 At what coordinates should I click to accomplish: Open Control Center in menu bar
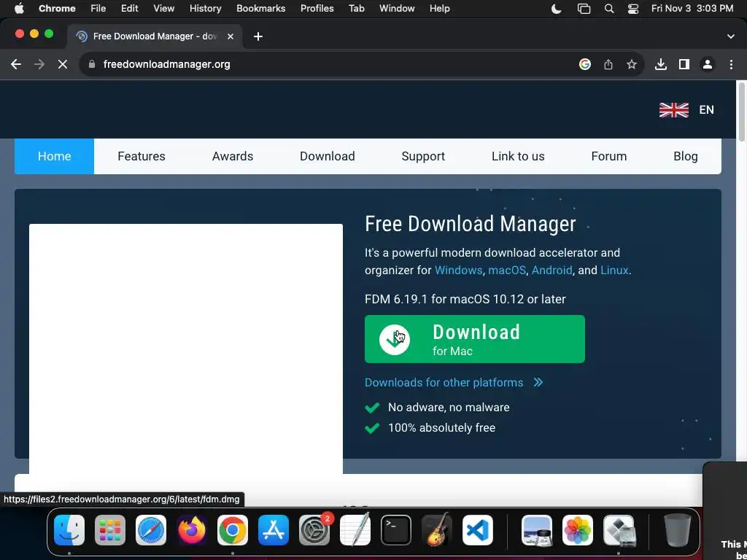tap(633, 9)
